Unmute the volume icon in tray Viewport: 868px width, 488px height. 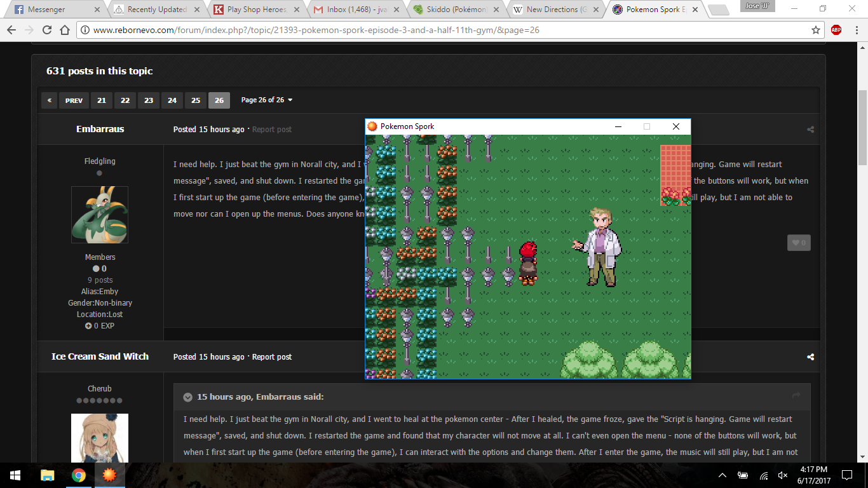783,475
